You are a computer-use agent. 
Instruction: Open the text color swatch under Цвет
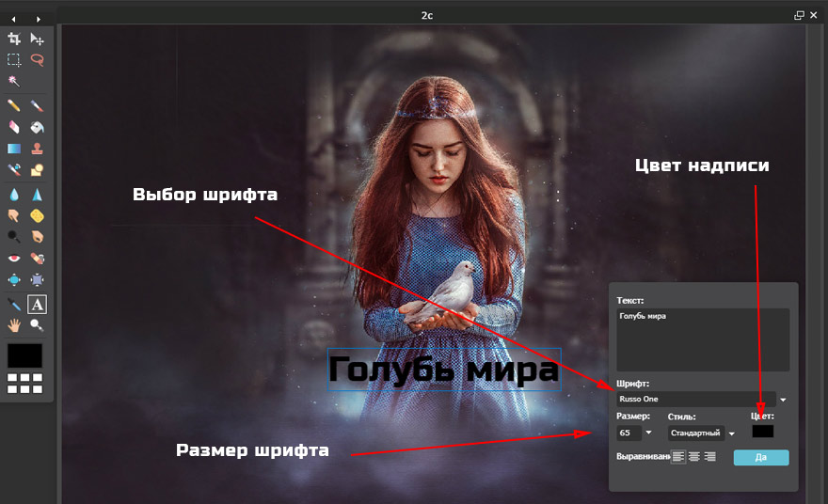(x=762, y=432)
